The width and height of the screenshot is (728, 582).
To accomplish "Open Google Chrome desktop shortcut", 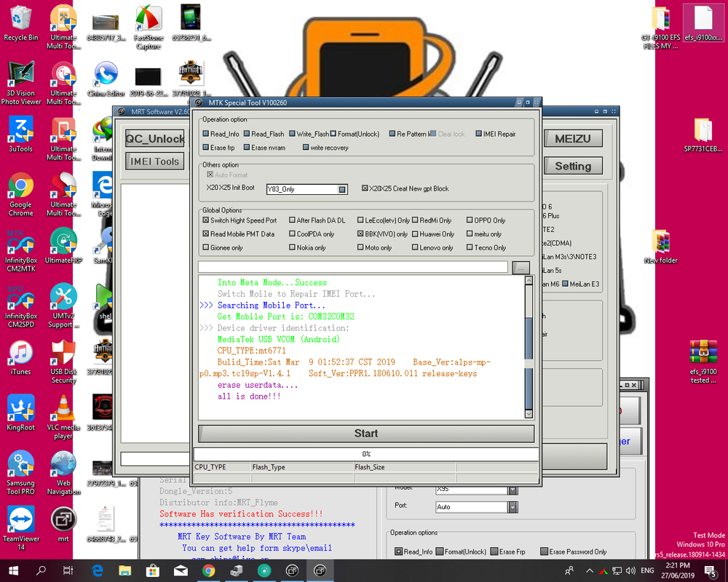I will (x=20, y=194).
